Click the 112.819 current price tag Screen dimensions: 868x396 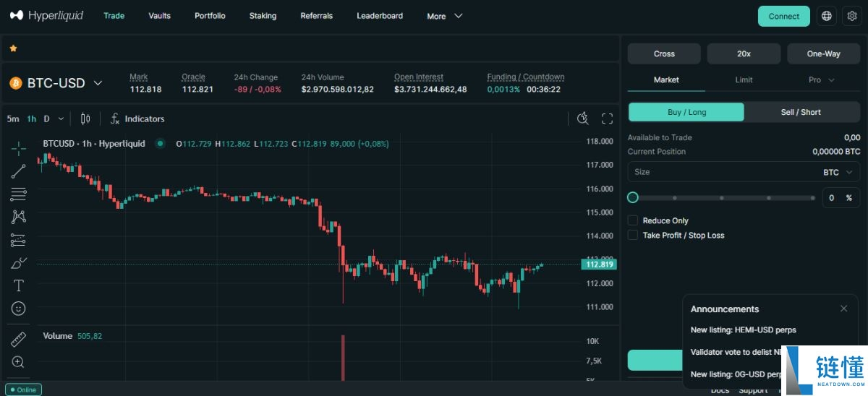click(600, 264)
